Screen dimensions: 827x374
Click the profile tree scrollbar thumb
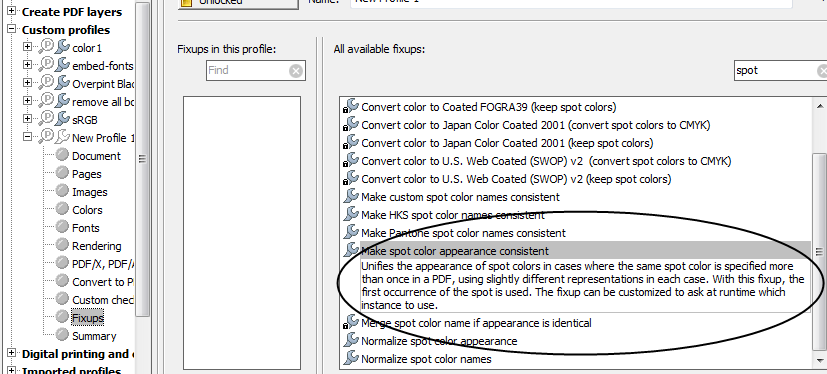(142, 158)
